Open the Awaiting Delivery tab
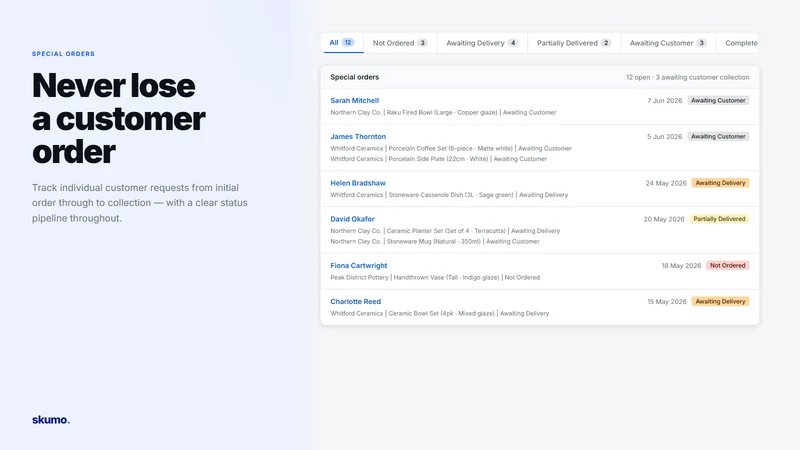 pos(482,43)
